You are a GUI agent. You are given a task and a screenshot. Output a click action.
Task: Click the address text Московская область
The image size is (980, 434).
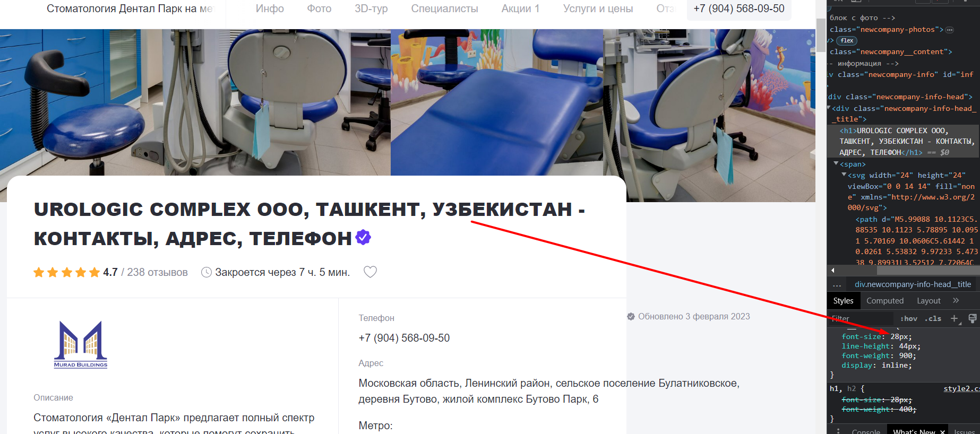pos(549,391)
